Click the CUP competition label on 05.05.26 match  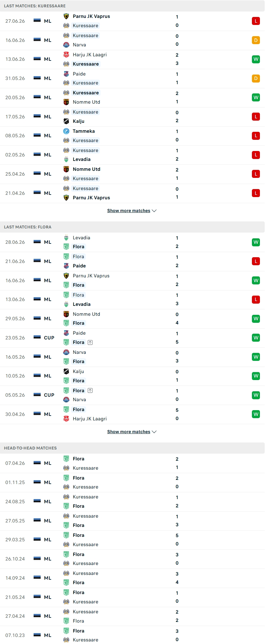[x=49, y=395]
